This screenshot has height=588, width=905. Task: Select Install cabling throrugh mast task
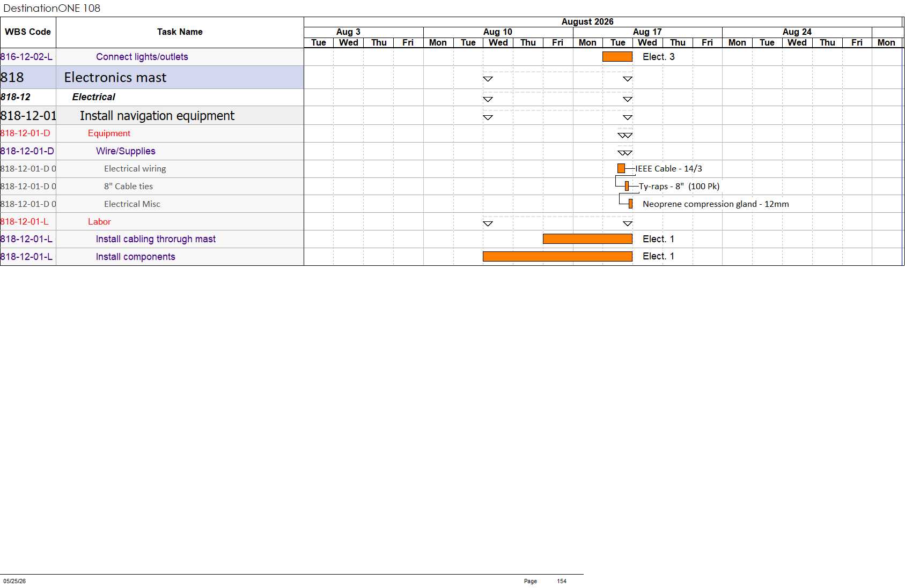[x=156, y=239]
